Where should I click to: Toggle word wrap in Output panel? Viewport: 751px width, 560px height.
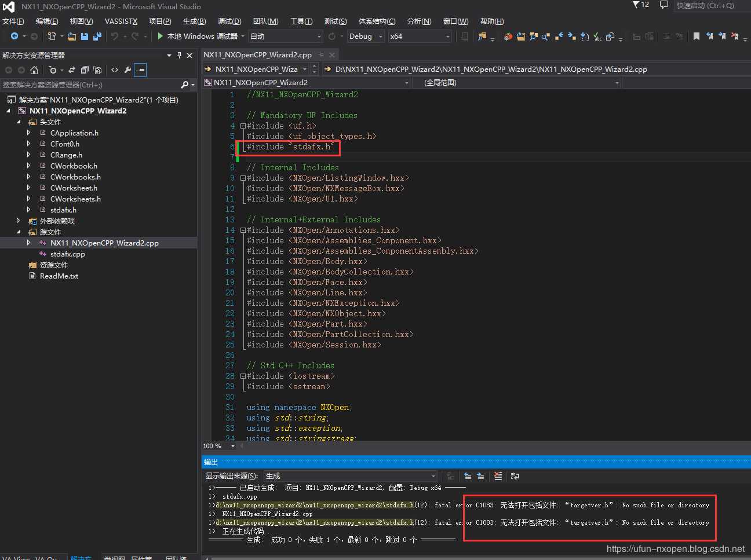pyautogui.click(x=515, y=476)
